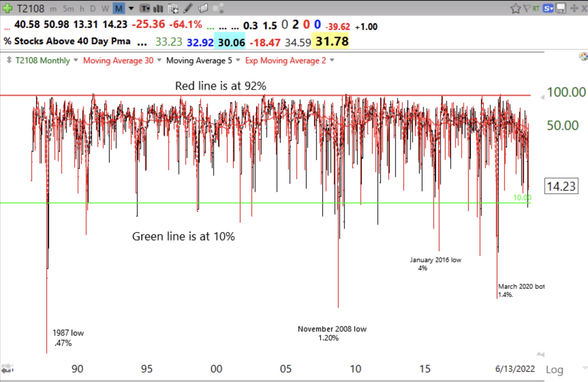
Task: Click the flag icon in toolbar
Action: (x=527, y=9)
